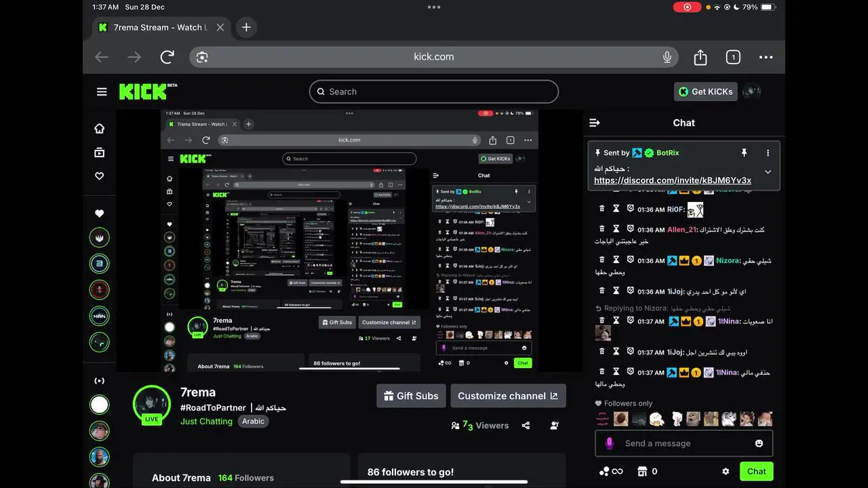Screen dimensions: 868x488
Task: Timeout Allen_21 with hourglass icon
Action: (616, 229)
